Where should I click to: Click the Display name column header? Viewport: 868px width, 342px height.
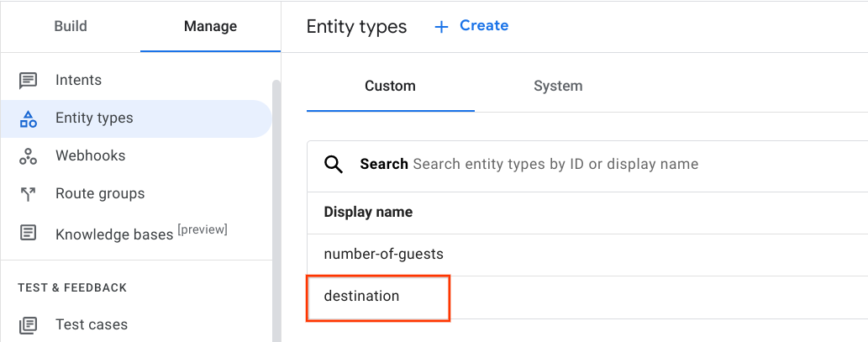pyautogui.click(x=368, y=212)
